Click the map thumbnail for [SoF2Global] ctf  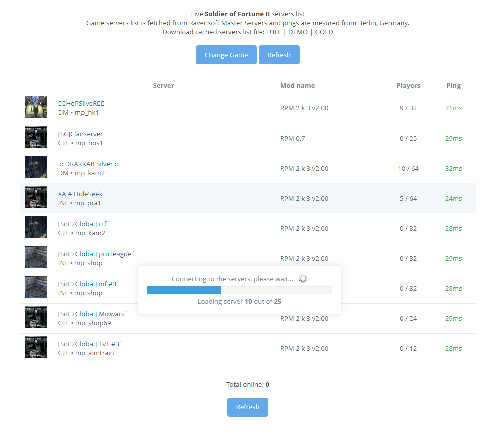coord(36,227)
